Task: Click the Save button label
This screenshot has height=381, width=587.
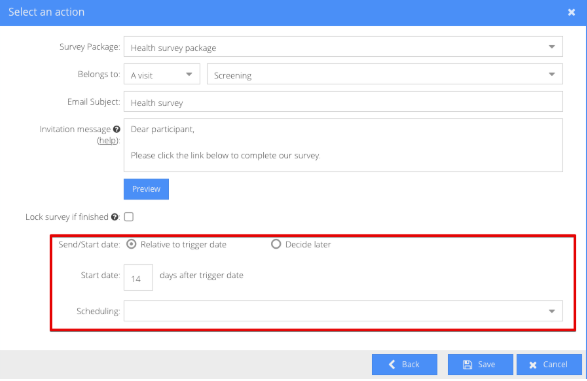Action: [486, 365]
